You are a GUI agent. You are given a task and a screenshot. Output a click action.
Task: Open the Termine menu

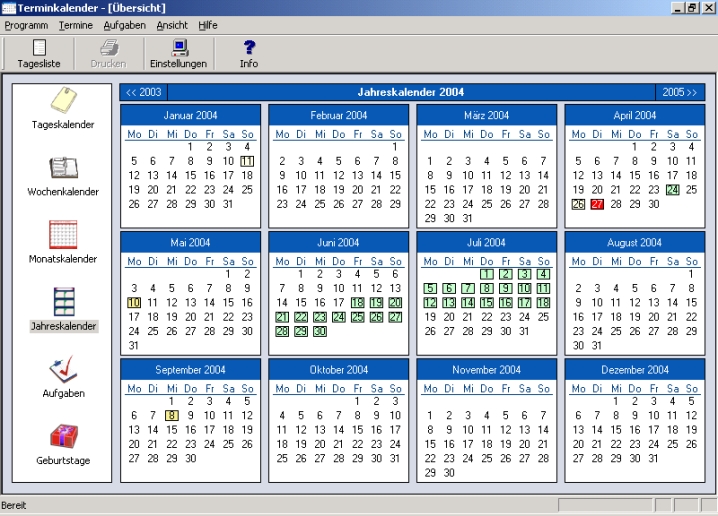point(76,24)
